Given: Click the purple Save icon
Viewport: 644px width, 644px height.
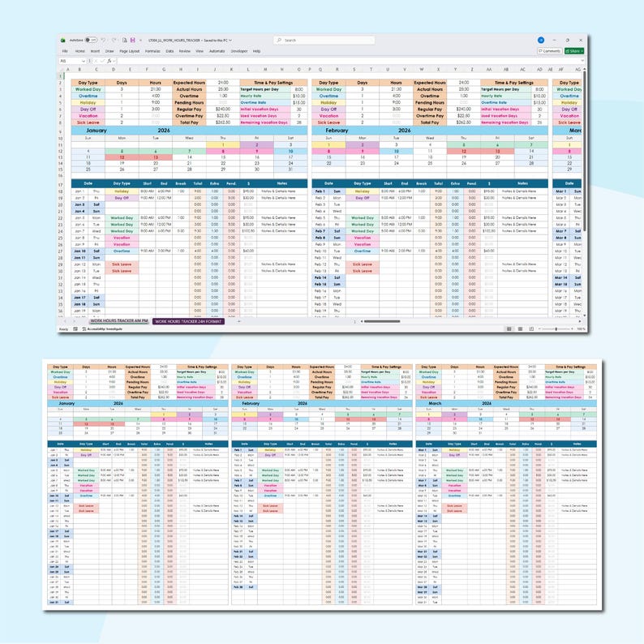Looking at the screenshot, I should click(x=133, y=41).
